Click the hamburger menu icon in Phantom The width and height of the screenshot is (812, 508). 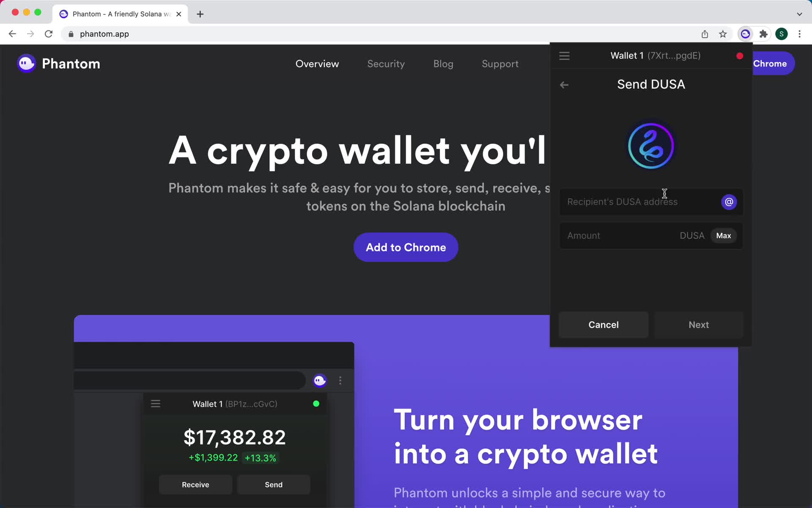click(564, 55)
